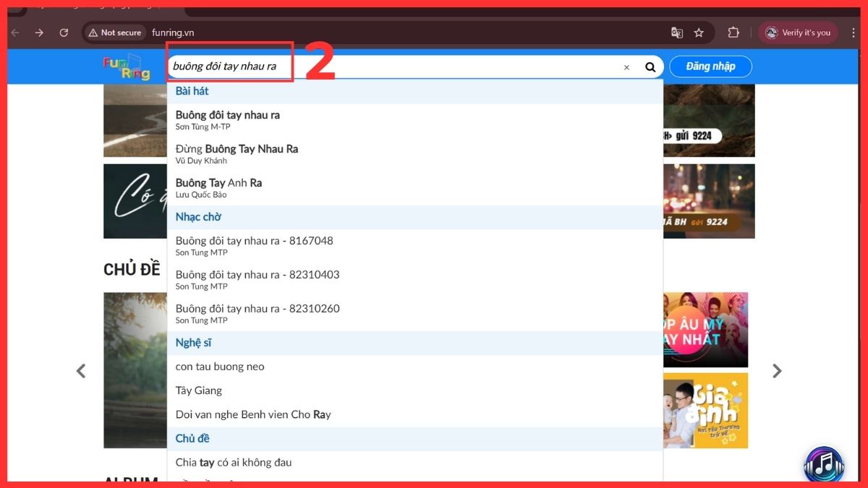868x488 pixels.
Task: Choose ringback tone 82310403
Action: [415, 280]
